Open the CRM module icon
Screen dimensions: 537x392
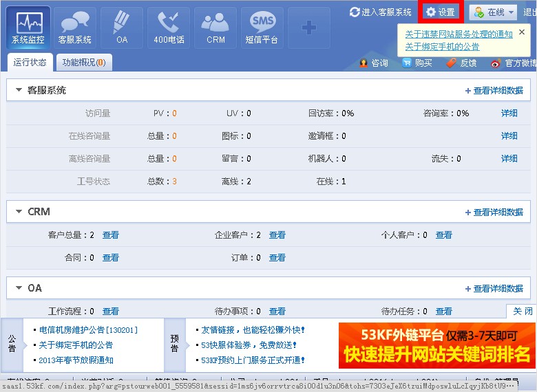pyautogui.click(x=215, y=28)
